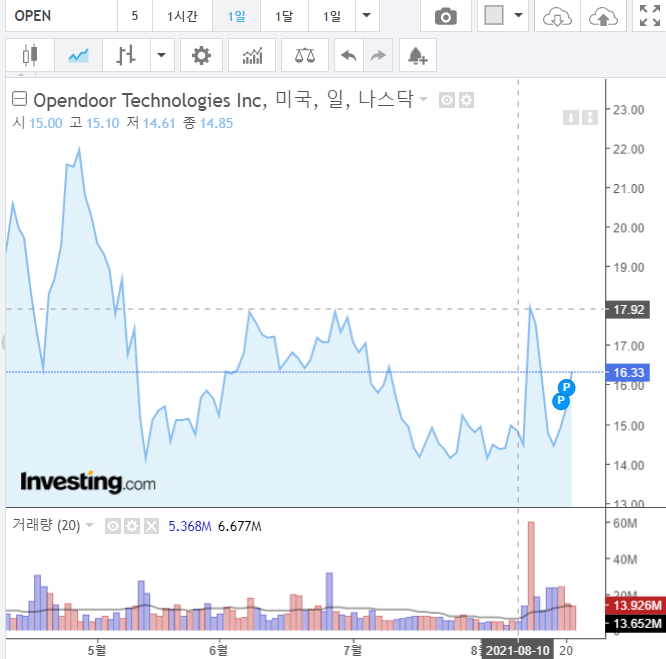
Task: Toggle visibility of Opendoor price series
Action: click(447, 100)
